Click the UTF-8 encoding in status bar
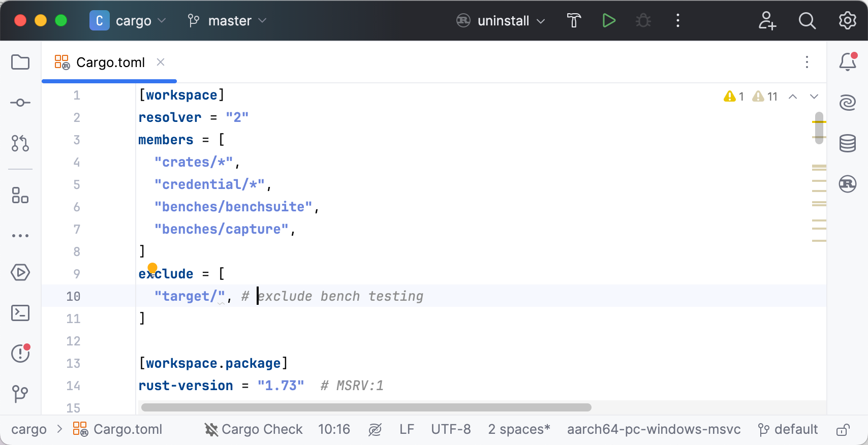The width and height of the screenshot is (868, 445). coord(451,430)
